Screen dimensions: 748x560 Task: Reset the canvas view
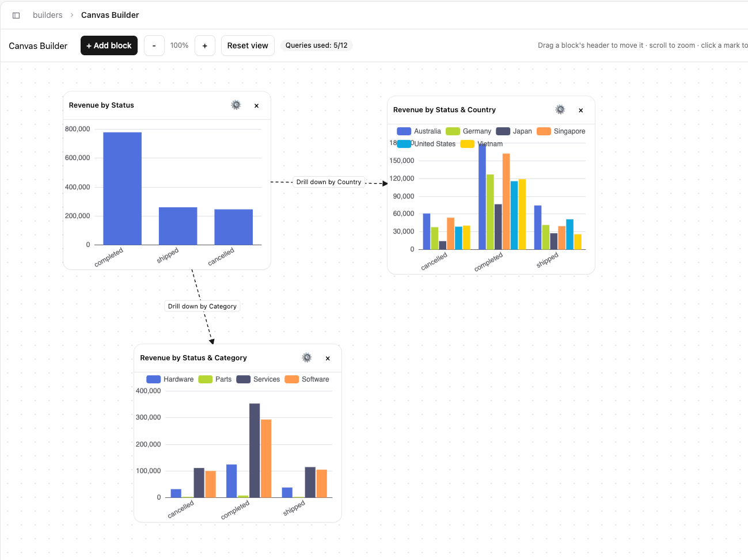[x=248, y=45]
